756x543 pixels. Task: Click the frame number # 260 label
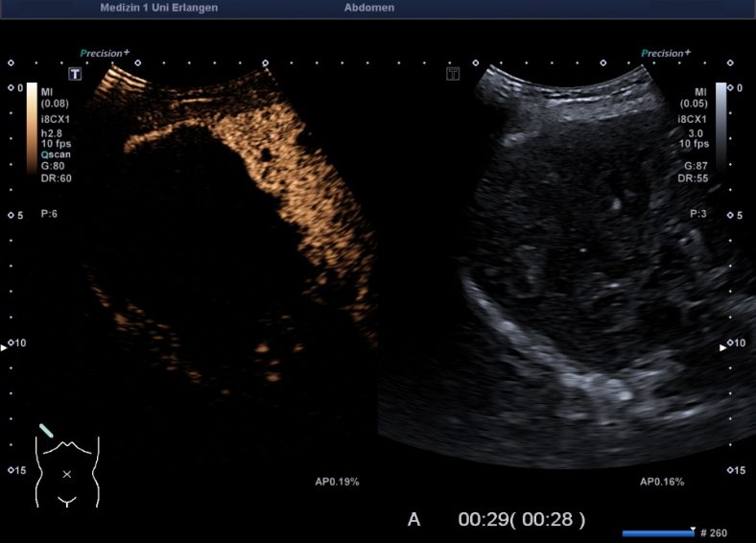point(716,532)
